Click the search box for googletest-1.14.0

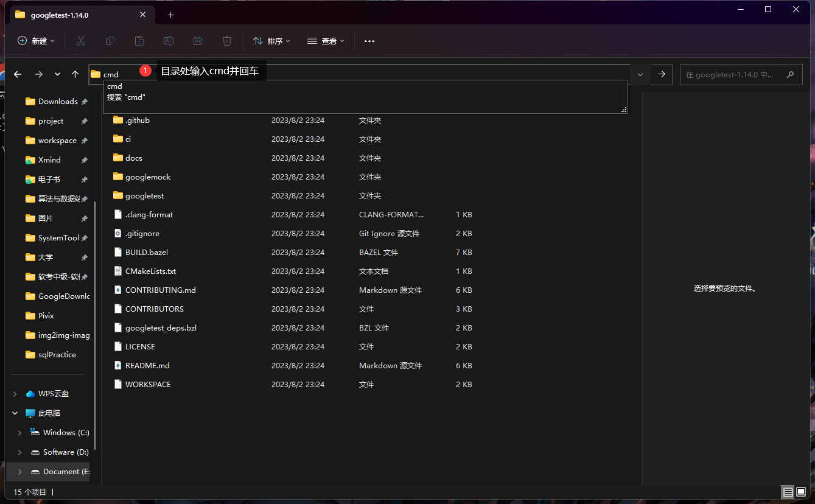click(x=733, y=74)
